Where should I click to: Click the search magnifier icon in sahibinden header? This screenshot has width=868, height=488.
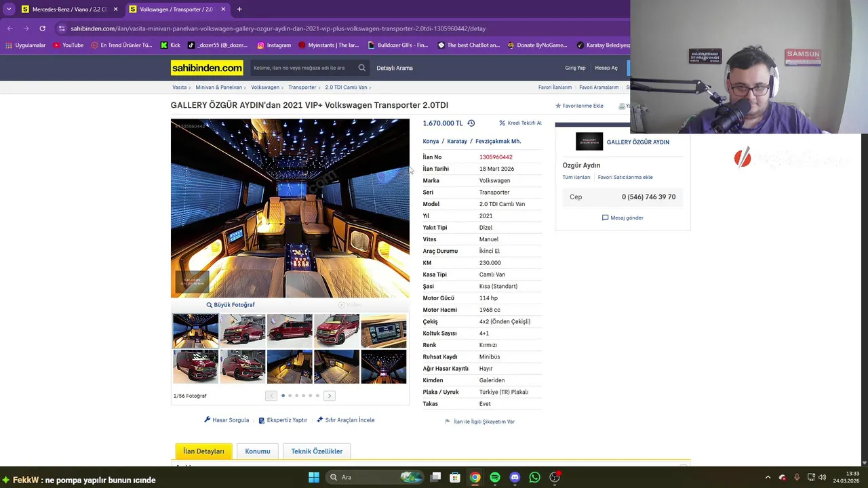pyautogui.click(x=361, y=68)
